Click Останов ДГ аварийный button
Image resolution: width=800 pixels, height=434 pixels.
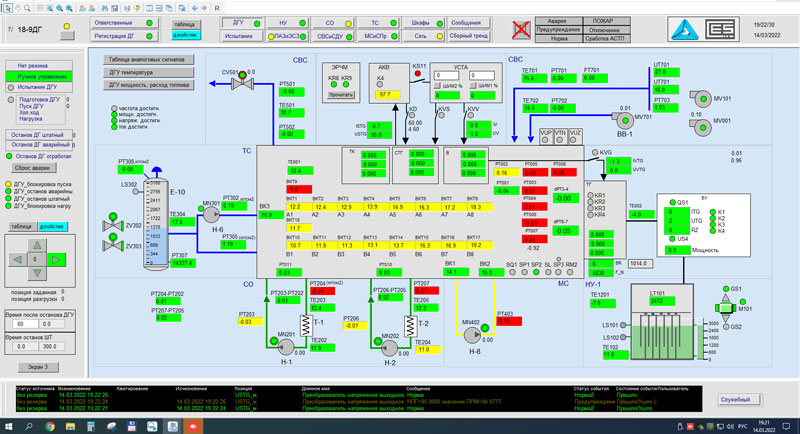(x=39, y=145)
